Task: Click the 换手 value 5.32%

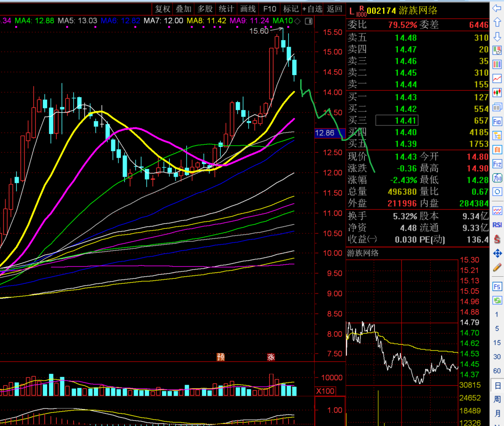Action: 405,216
